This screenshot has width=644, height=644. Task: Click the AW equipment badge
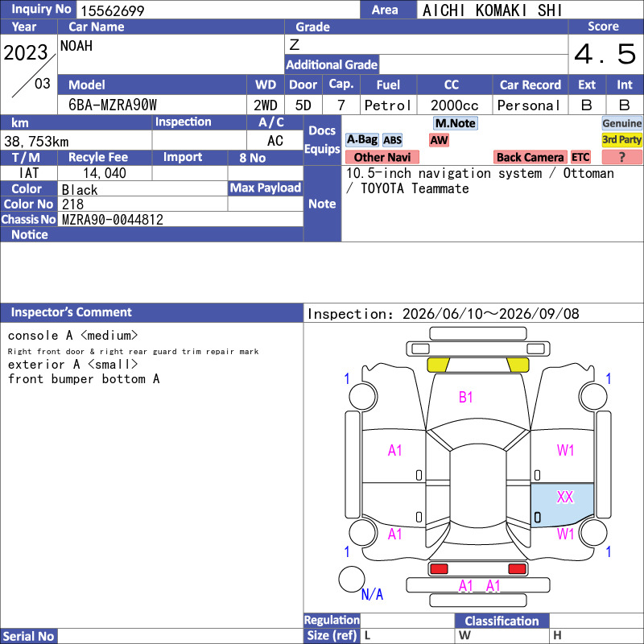[439, 140]
